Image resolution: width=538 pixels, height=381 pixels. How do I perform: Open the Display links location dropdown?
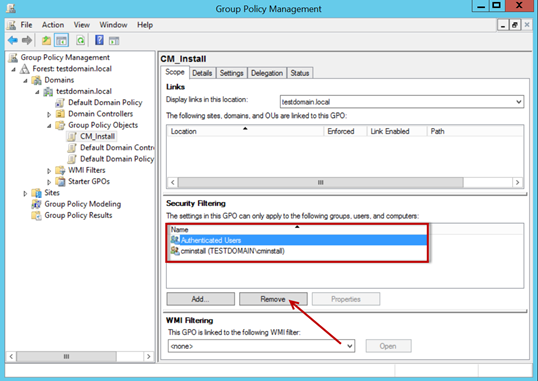tap(518, 102)
